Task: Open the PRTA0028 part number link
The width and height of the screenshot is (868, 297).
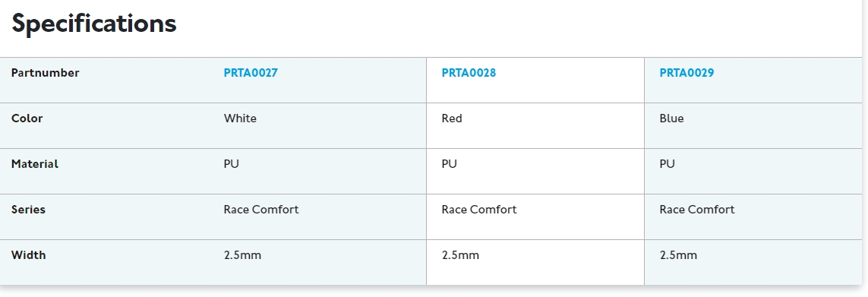Action: pyautogui.click(x=469, y=73)
